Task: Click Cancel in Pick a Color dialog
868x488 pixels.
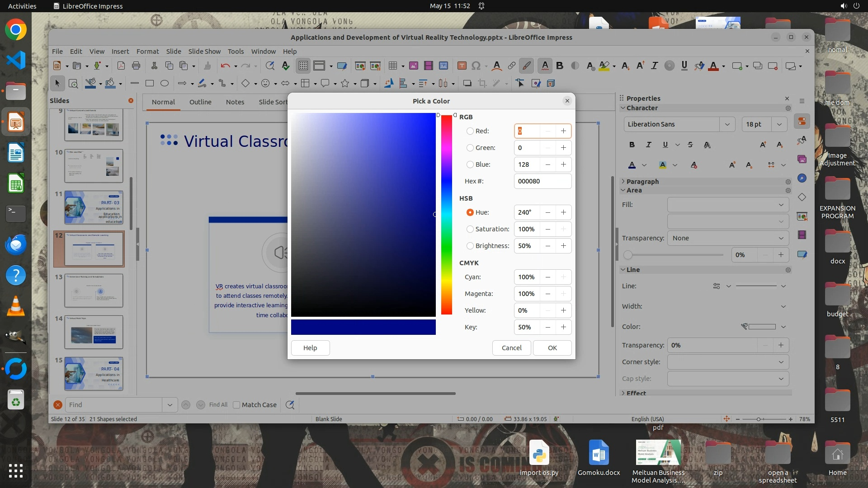Action: click(x=511, y=348)
